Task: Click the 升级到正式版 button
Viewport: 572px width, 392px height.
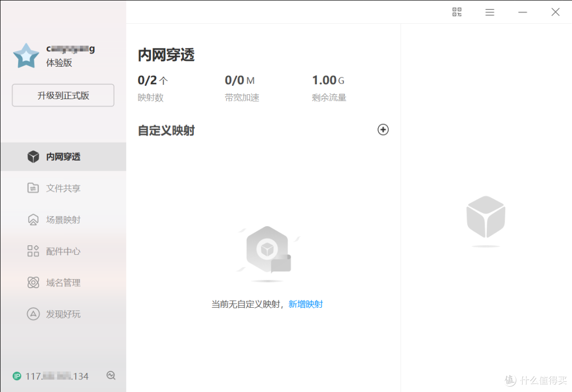Action: pos(62,95)
